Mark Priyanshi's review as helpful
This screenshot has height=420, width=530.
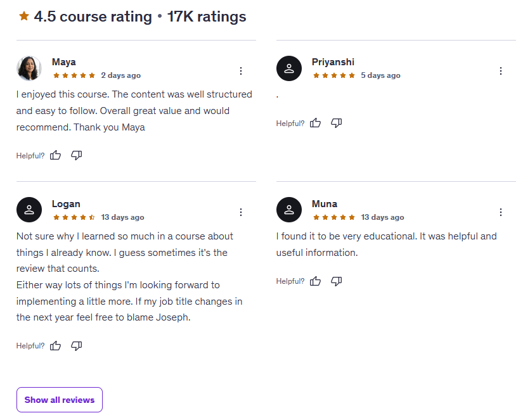316,123
